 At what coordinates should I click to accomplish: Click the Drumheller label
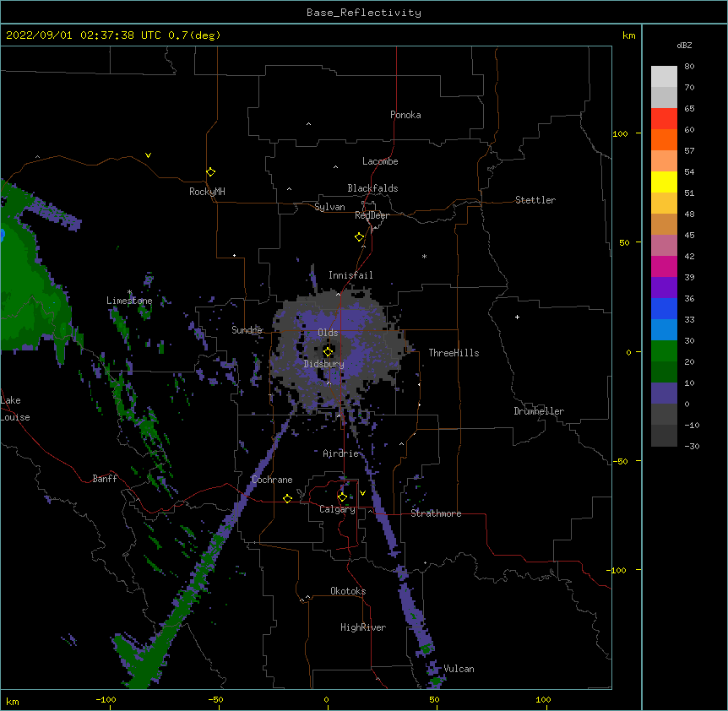coord(539,411)
